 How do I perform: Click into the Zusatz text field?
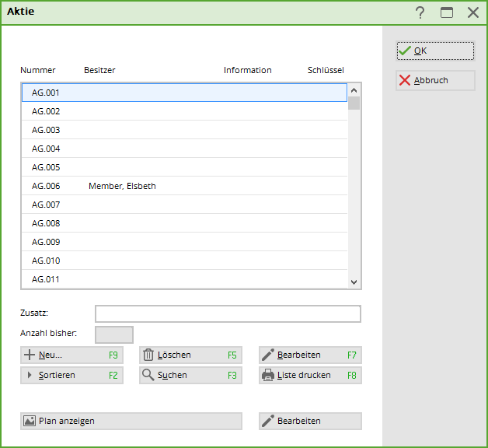pyautogui.click(x=228, y=314)
